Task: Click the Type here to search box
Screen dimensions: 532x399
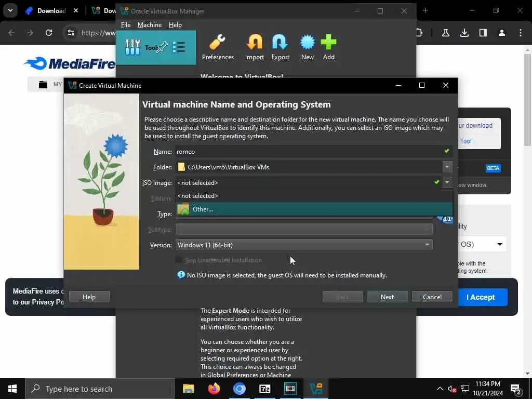Action: pos(99,389)
